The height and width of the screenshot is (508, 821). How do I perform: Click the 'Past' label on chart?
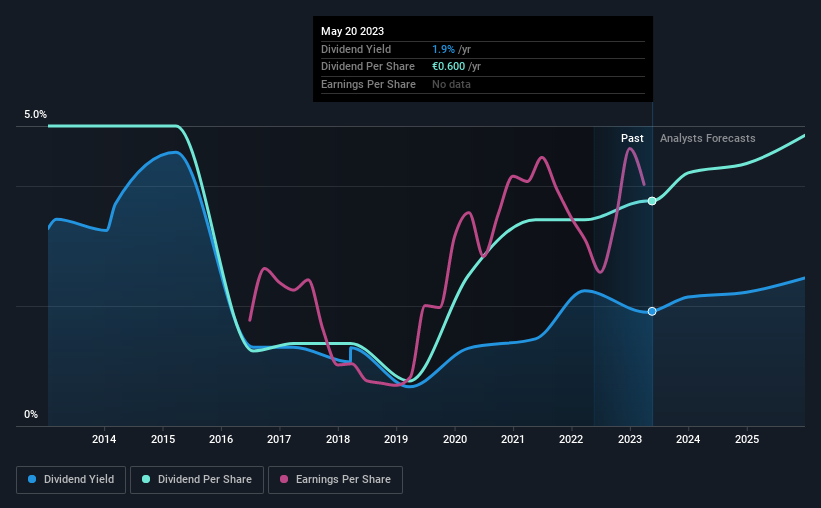632,138
